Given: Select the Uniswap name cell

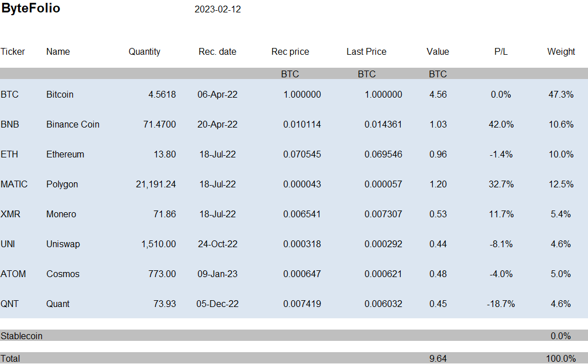Looking at the screenshot, I should [x=63, y=244].
